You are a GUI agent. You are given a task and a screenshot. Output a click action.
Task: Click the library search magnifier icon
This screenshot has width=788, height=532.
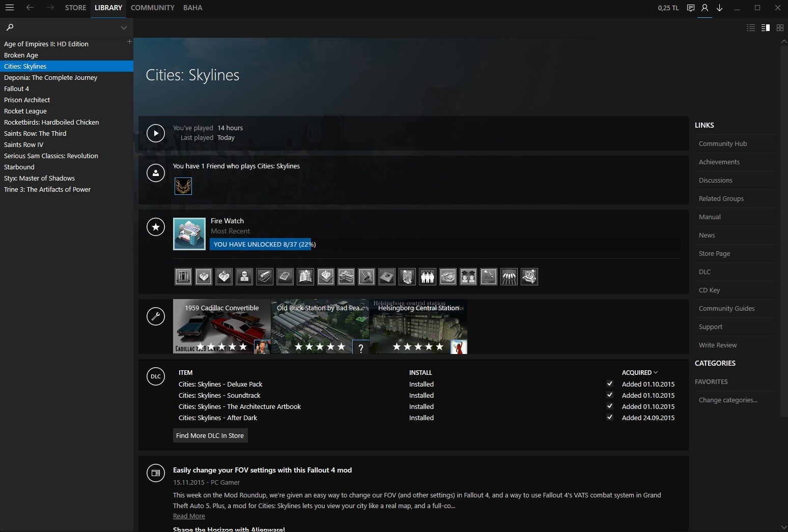coord(10,27)
